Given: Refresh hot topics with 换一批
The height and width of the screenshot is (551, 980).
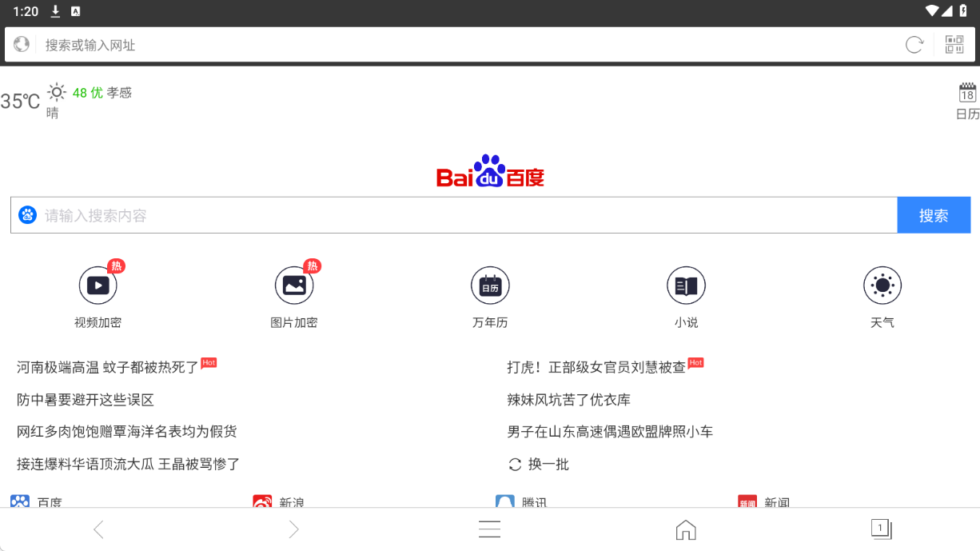Looking at the screenshot, I should 540,464.
